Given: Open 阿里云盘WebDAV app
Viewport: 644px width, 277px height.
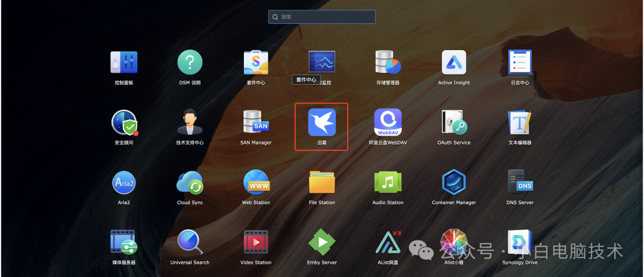Looking at the screenshot, I should [x=388, y=122].
